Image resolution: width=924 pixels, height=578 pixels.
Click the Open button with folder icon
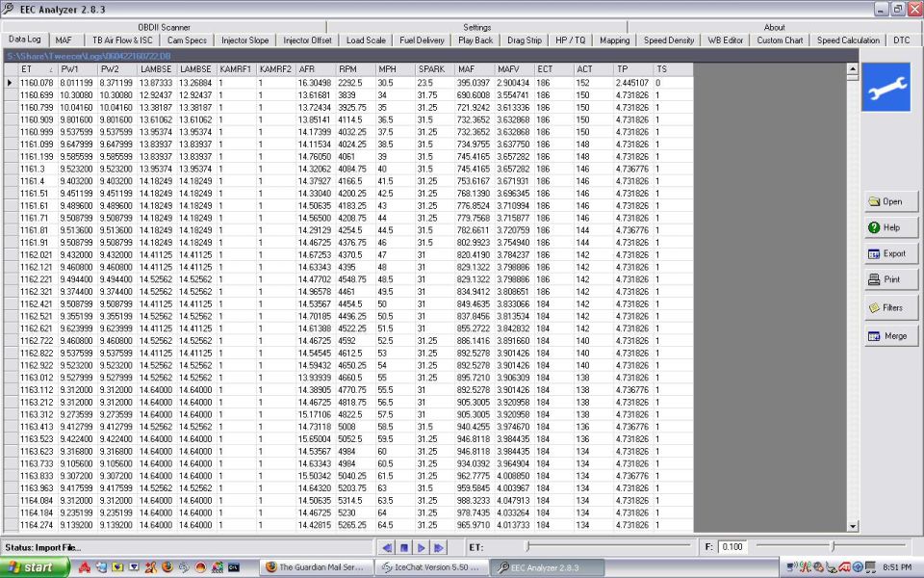(x=891, y=201)
